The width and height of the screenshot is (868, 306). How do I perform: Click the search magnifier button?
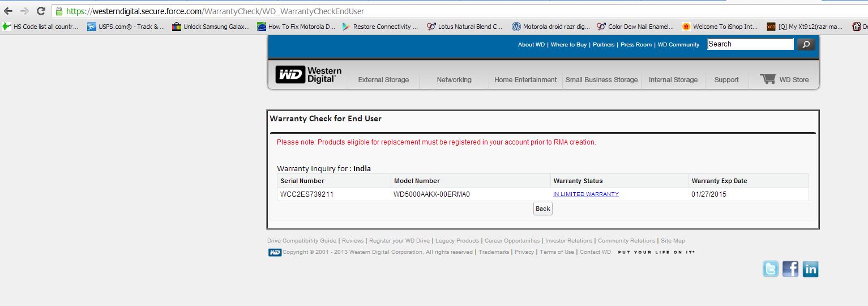click(806, 44)
